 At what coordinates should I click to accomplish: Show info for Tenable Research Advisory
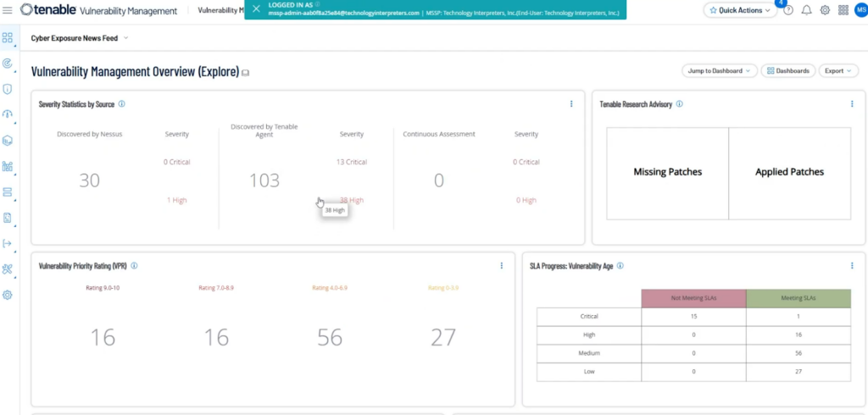[x=679, y=103]
